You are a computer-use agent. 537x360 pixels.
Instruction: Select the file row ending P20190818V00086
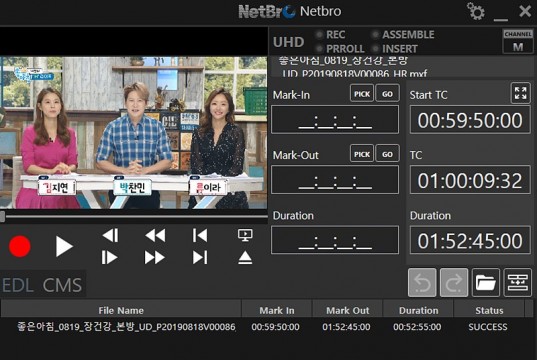[126, 327]
